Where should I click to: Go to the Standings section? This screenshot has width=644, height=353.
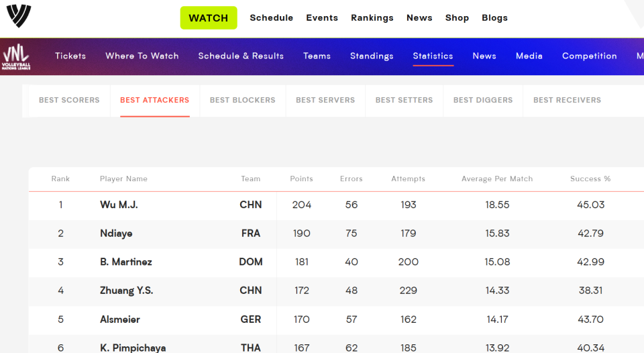[372, 56]
